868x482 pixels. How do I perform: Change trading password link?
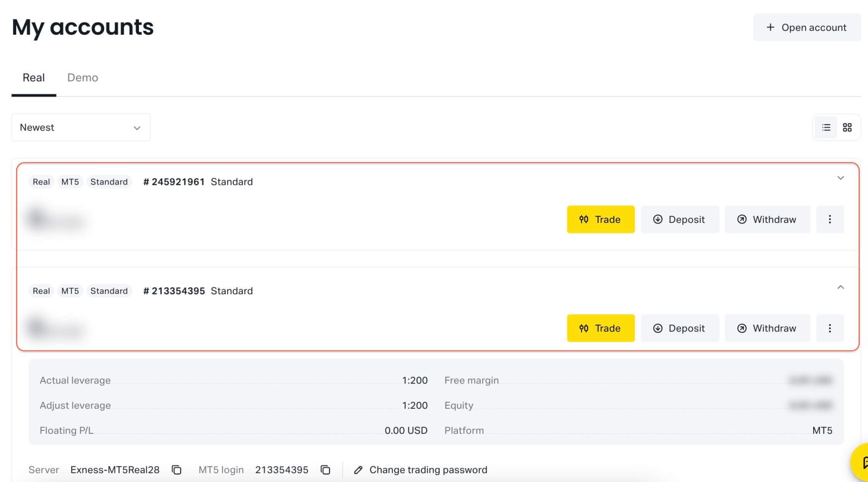pos(421,470)
